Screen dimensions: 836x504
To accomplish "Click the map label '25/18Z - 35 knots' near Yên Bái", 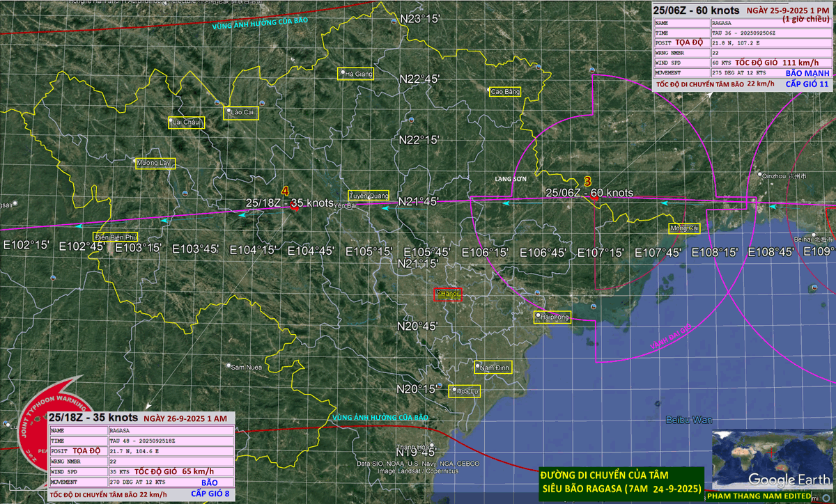I will 290,203.
